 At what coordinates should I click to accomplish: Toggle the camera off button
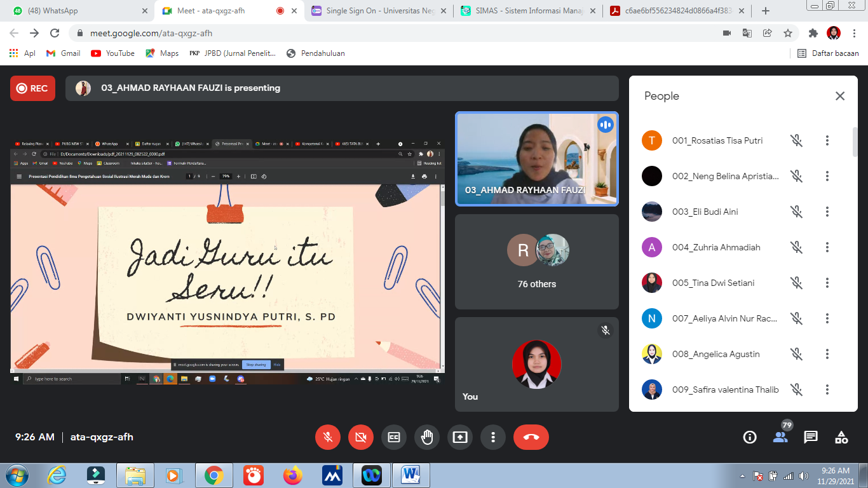[x=361, y=437]
